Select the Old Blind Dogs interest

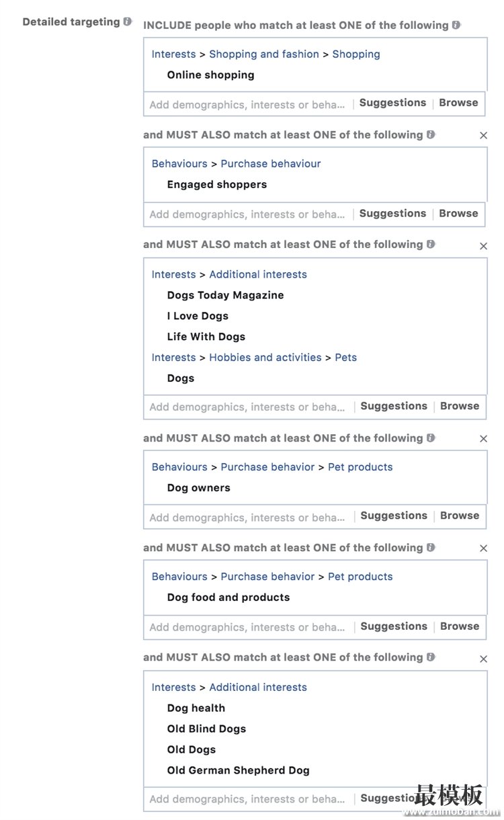206,729
